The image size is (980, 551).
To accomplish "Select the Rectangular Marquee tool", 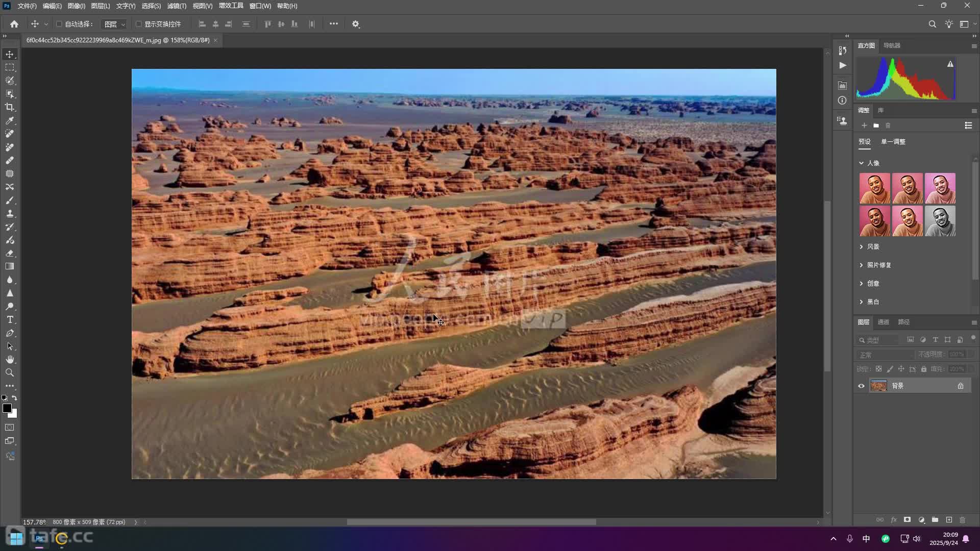I will 10,67.
